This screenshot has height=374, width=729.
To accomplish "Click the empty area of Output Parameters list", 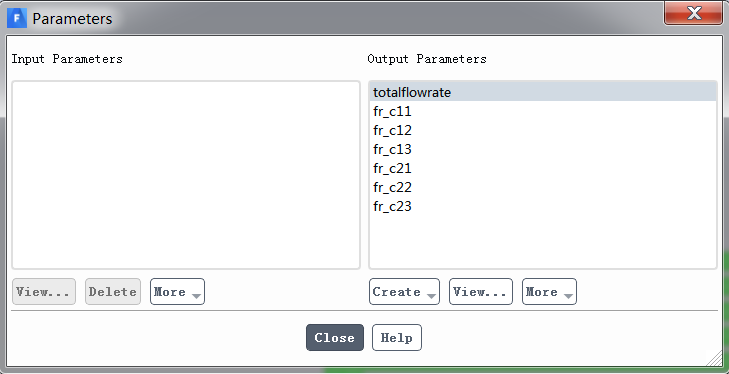I will [x=543, y=242].
